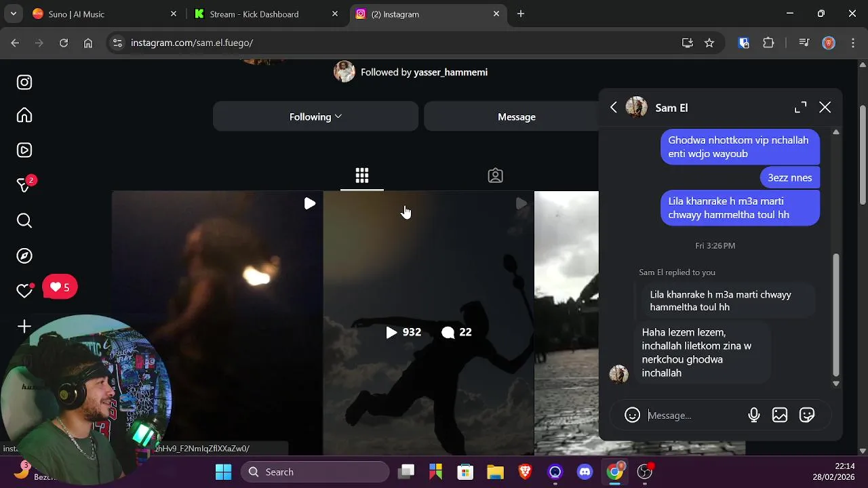The height and width of the screenshot is (488, 868).
Task: Bookmark this page star icon
Action: coord(709,43)
